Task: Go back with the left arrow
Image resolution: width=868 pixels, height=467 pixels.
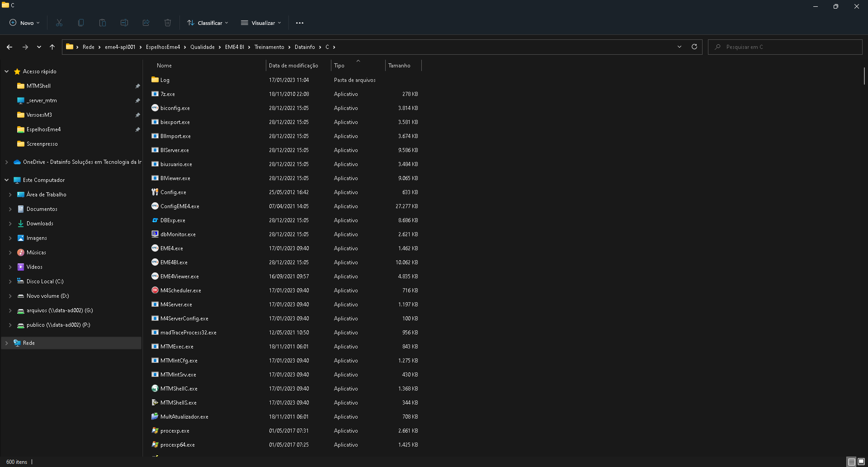Action: click(x=9, y=47)
